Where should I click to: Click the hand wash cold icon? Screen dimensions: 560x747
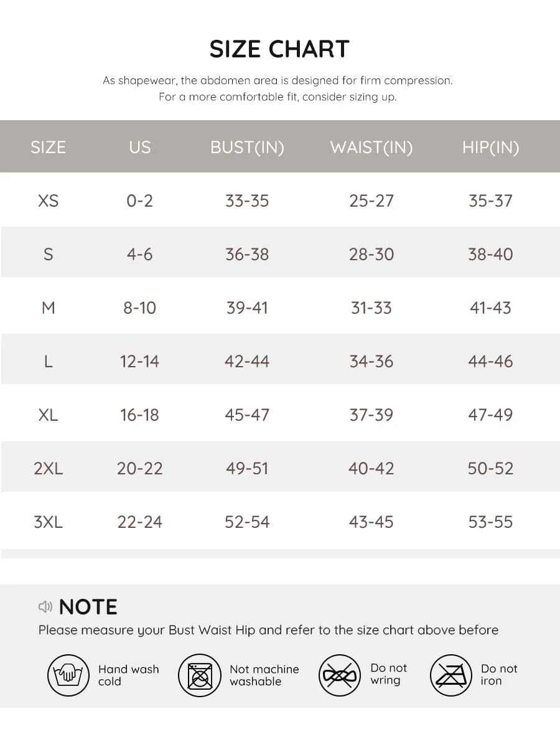68,675
